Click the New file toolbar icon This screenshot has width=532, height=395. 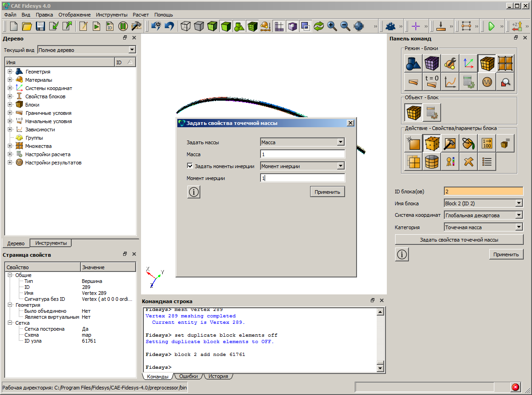coord(14,26)
